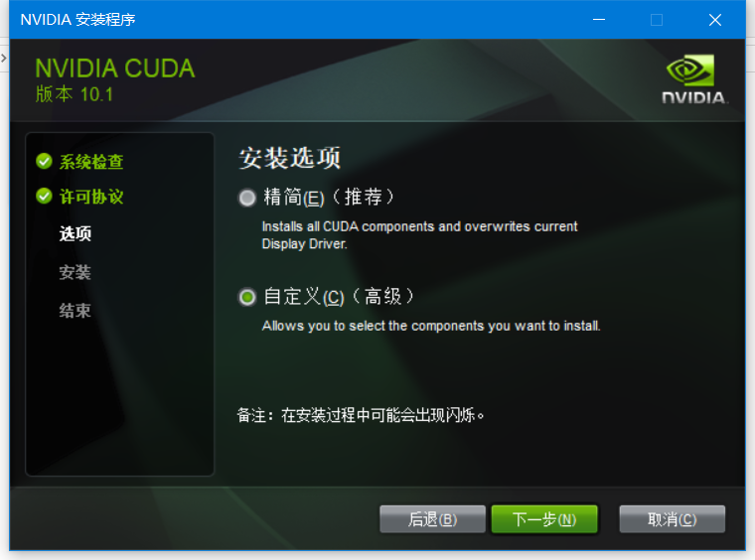
Task: Open the 许可协议 step in sidebar
Action: click(x=91, y=197)
